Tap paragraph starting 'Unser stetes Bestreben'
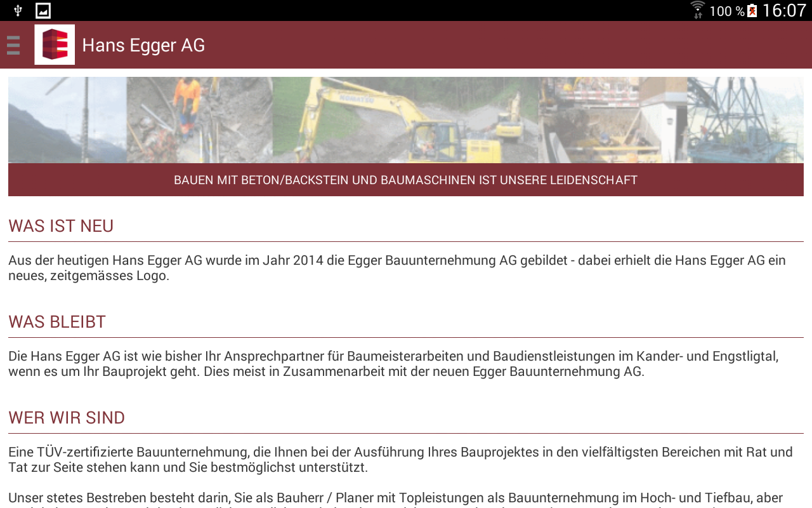Screen dimensions: 812x508 click(x=395, y=499)
